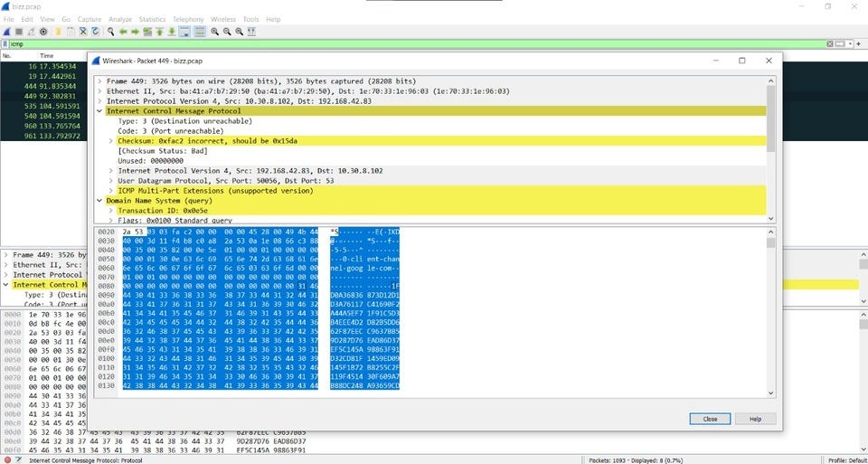Collapse Internet Control Message Protocol in dialog

pos(99,111)
